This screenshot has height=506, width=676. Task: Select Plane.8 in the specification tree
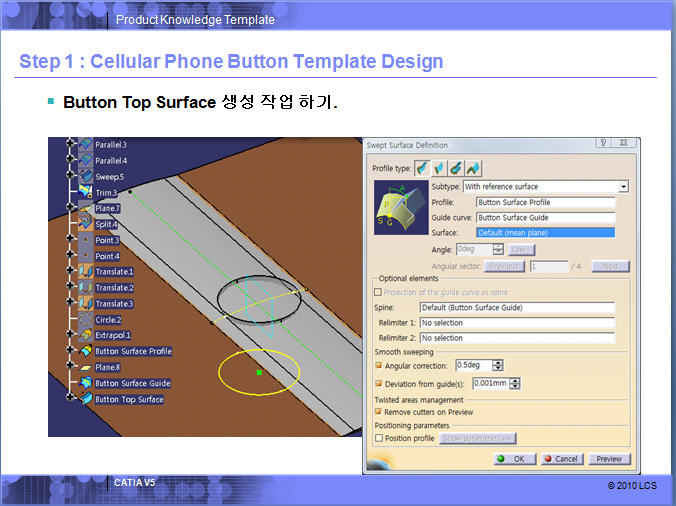(x=108, y=367)
